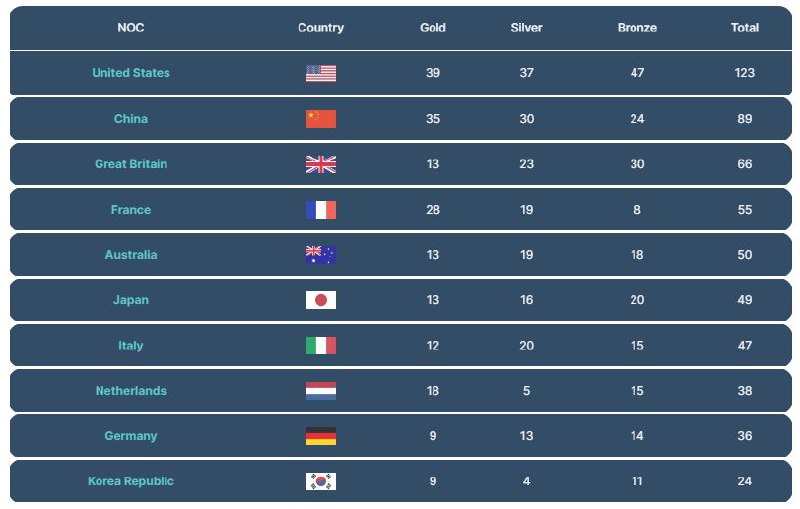This screenshot has height=509, width=800.
Task: Select the Australia flag icon
Action: [x=321, y=255]
